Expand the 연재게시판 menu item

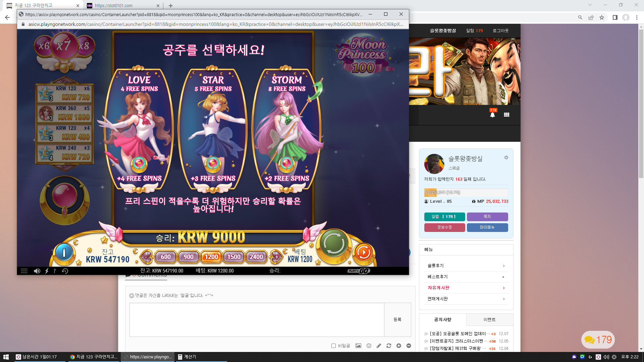466,299
